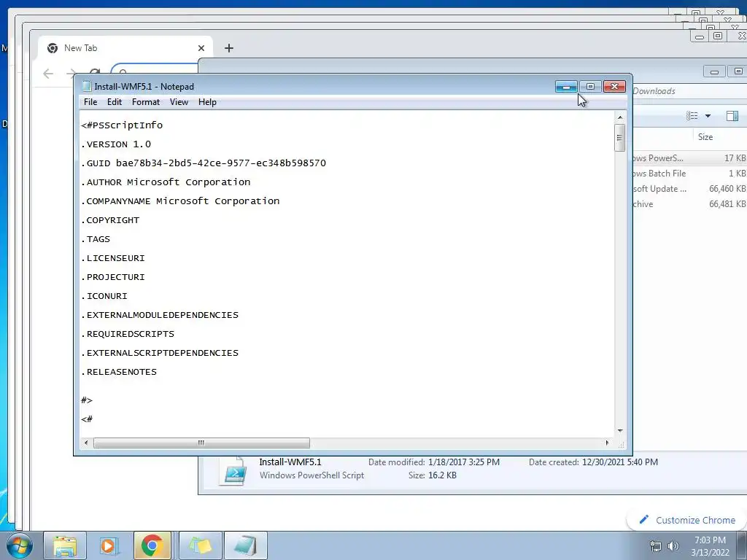
Task: Click the clock showing 7:03 PM
Action: [x=710, y=540]
